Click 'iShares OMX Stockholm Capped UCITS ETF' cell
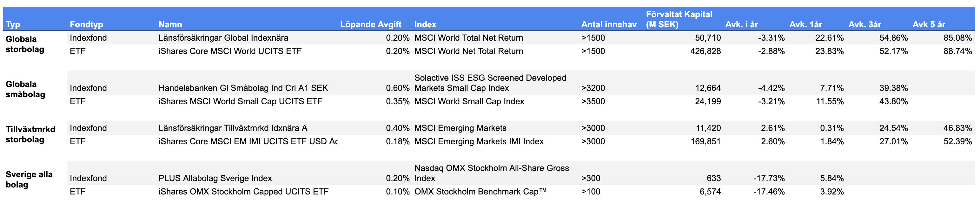The image size is (980, 204). pos(243,191)
